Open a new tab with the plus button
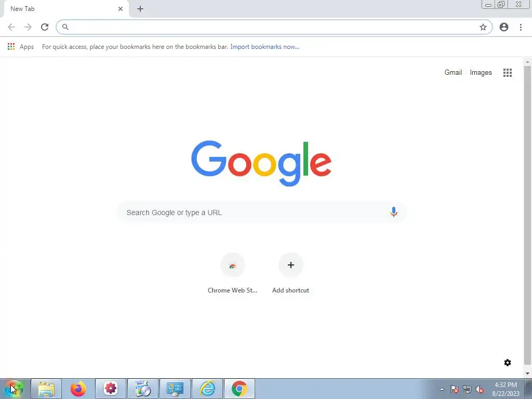 click(x=140, y=9)
